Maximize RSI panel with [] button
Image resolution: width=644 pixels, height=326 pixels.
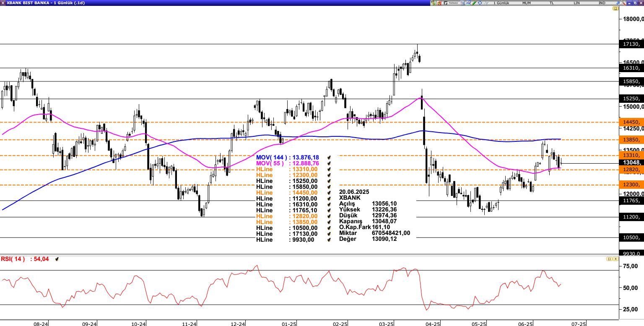click(x=609, y=259)
